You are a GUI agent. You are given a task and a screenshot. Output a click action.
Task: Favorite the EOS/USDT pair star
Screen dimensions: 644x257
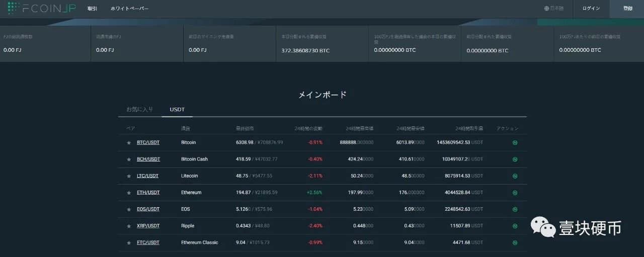pos(129,209)
